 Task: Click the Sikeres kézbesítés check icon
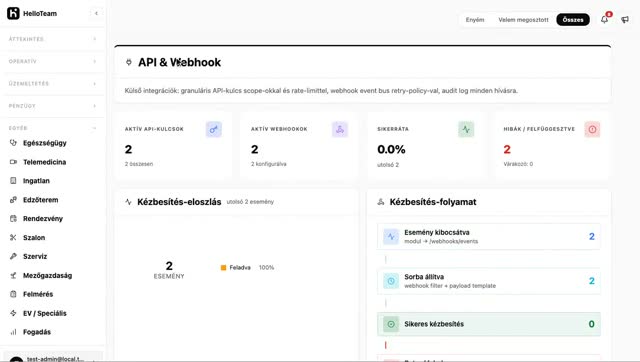coord(391,324)
